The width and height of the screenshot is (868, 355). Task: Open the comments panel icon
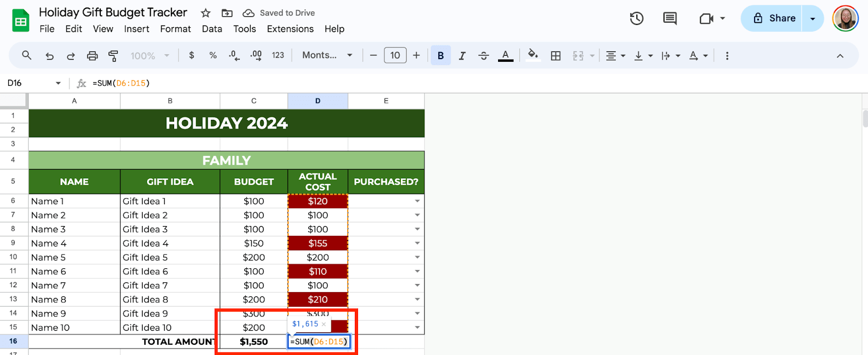pyautogui.click(x=670, y=18)
